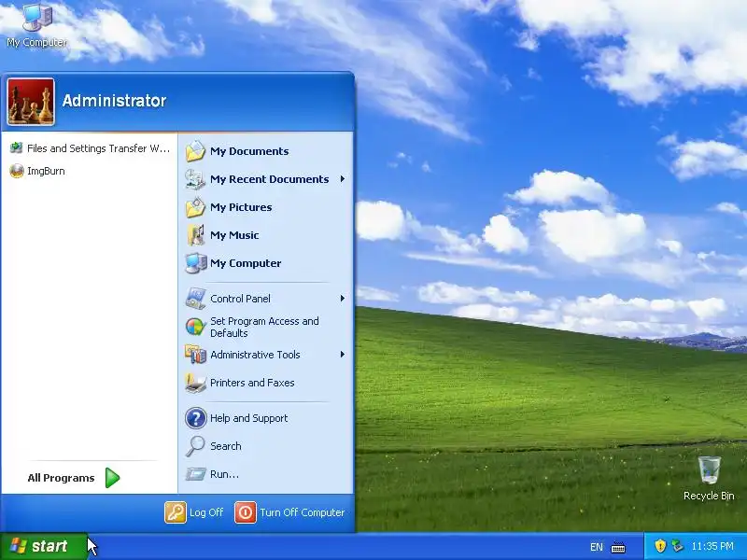This screenshot has height=560, width=747.
Task: Click the My Recent Documents icon
Action: 195,179
